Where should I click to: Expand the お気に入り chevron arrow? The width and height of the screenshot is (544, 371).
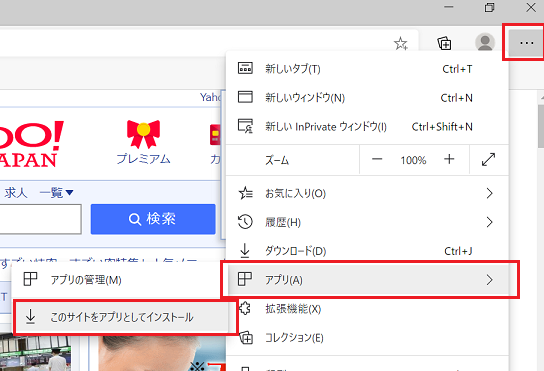tap(490, 193)
